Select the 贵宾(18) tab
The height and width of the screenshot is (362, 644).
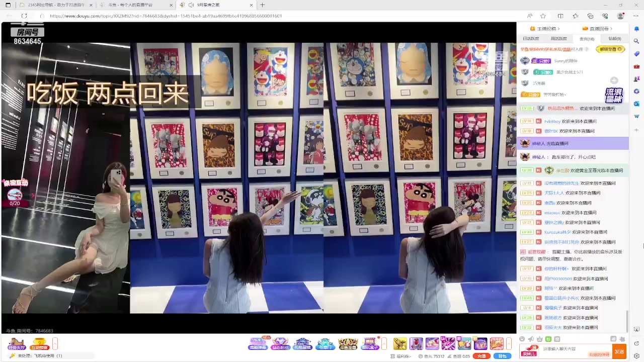587,39
